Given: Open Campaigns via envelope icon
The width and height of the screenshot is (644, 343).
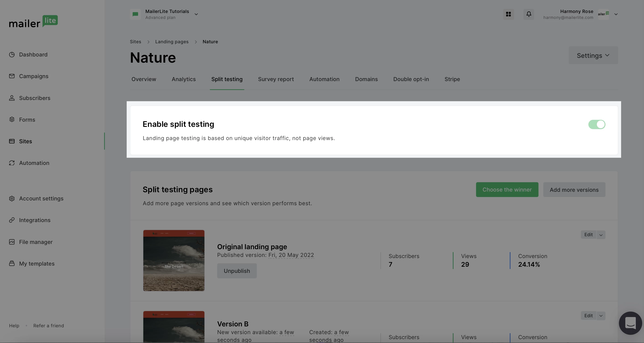Looking at the screenshot, I should [12, 76].
